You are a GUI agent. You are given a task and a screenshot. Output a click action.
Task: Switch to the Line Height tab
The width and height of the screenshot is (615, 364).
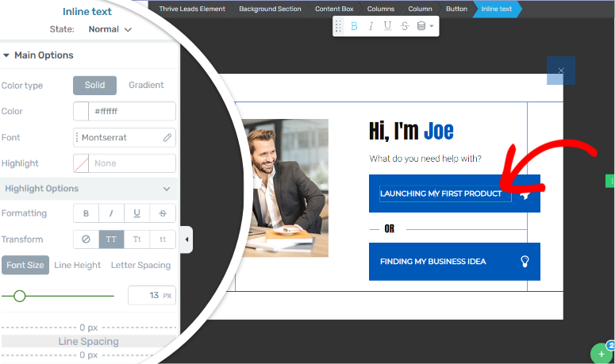click(x=78, y=265)
